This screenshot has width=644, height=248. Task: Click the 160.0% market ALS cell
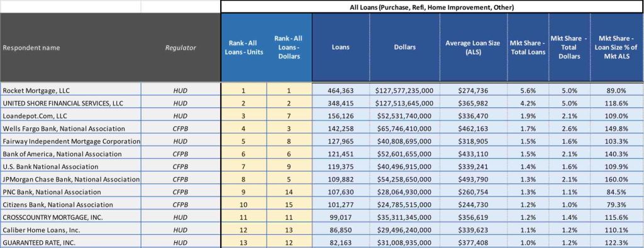click(x=618, y=179)
